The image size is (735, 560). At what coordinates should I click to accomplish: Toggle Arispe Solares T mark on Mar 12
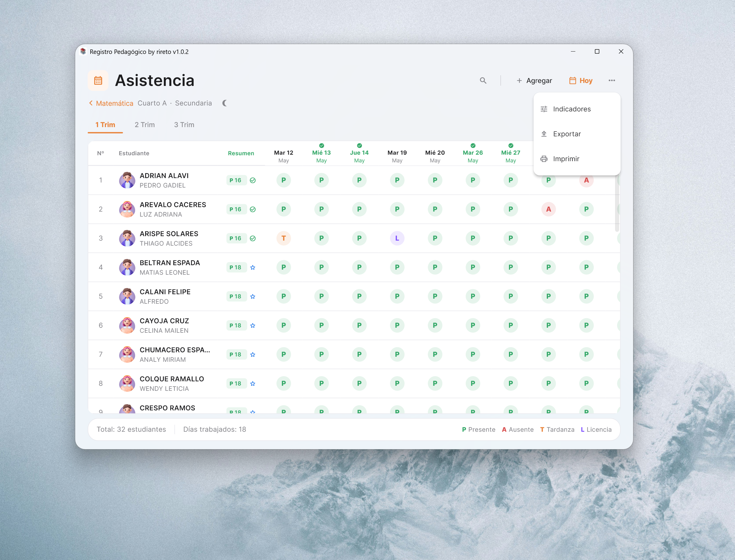coord(284,238)
